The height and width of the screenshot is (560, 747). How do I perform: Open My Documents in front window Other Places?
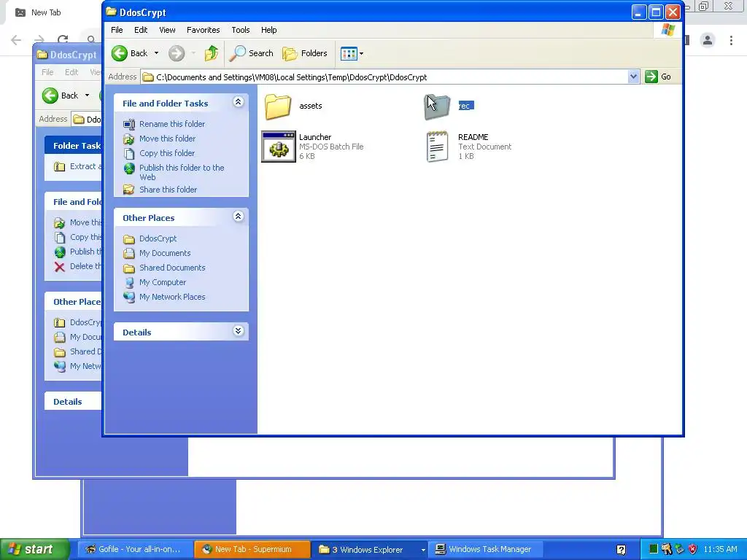(165, 253)
